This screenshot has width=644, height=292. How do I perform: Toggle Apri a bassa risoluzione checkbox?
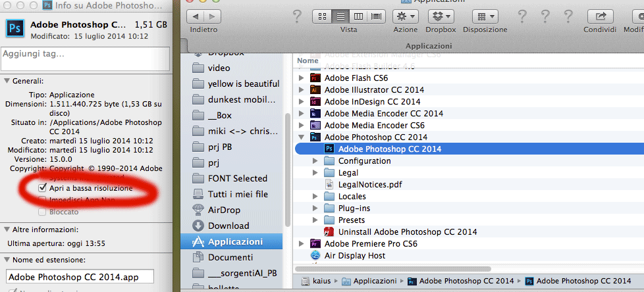(x=42, y=188)
